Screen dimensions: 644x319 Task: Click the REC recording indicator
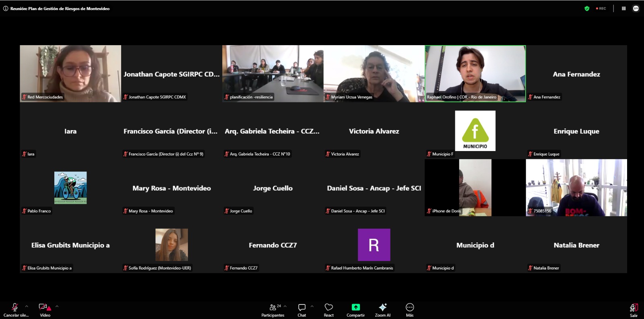(601, 8)
